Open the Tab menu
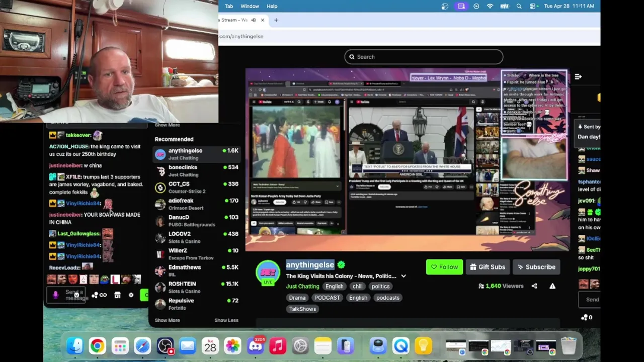The width and height of the screenshot is (644, 362). coord(229,6)
